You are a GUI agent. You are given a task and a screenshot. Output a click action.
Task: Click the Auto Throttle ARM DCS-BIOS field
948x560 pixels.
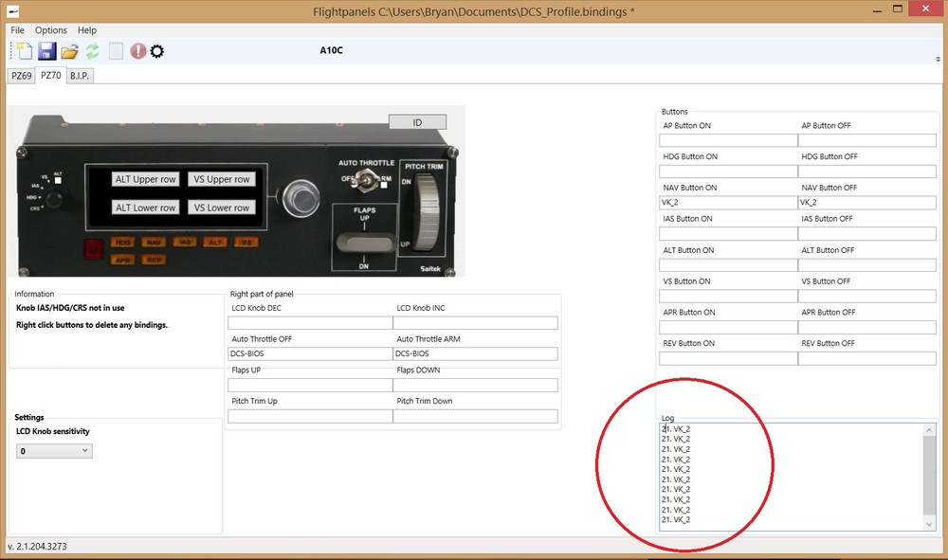pos(475,353)
